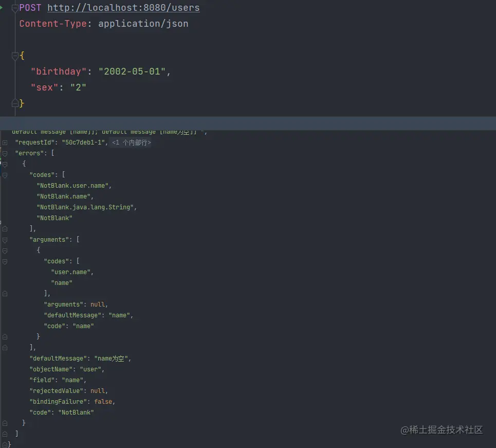The height and width of the screenshot is (448, 496).
Task: Collapse the nested "codes" array containing user.name
Action: click(5, 261)
